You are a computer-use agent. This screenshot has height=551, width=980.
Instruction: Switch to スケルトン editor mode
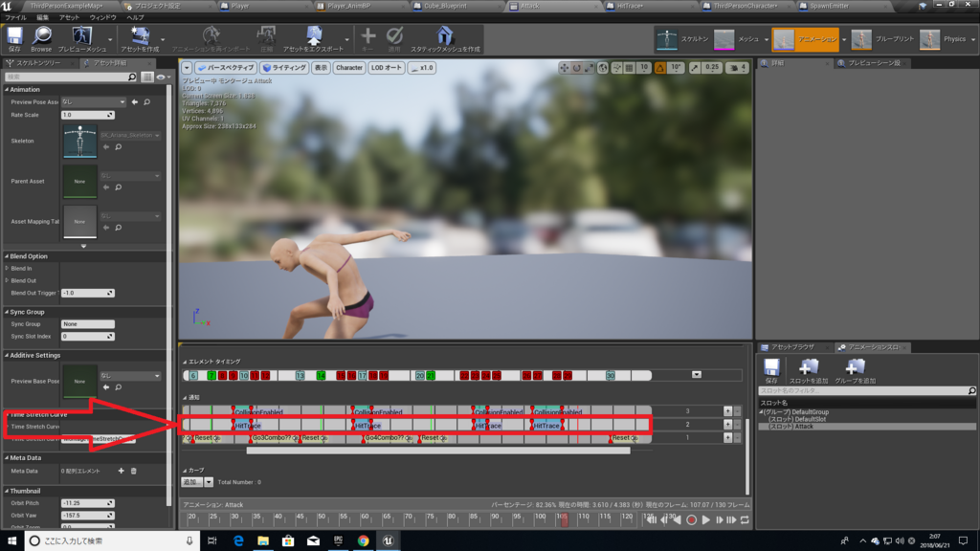click(x=682, y=39)
